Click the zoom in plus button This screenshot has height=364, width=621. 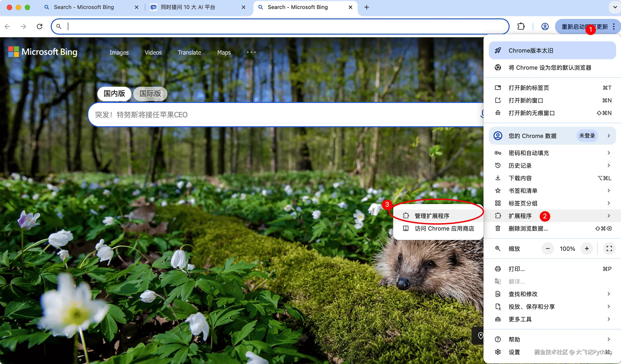point(587,249)
